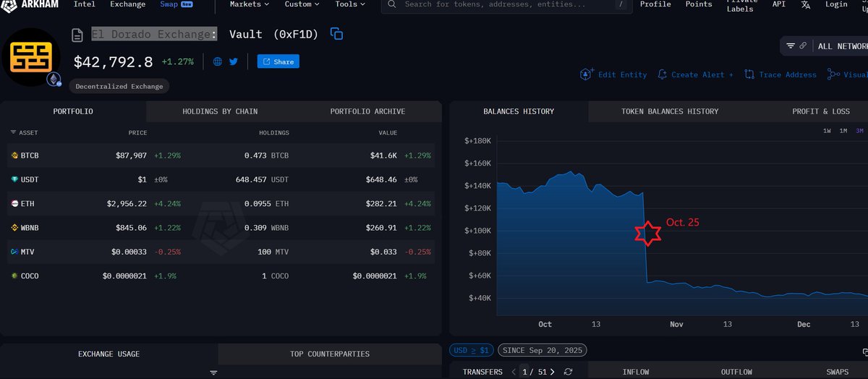
Task: Open the entity Twitter bird icon
Action: pos(233,61)
